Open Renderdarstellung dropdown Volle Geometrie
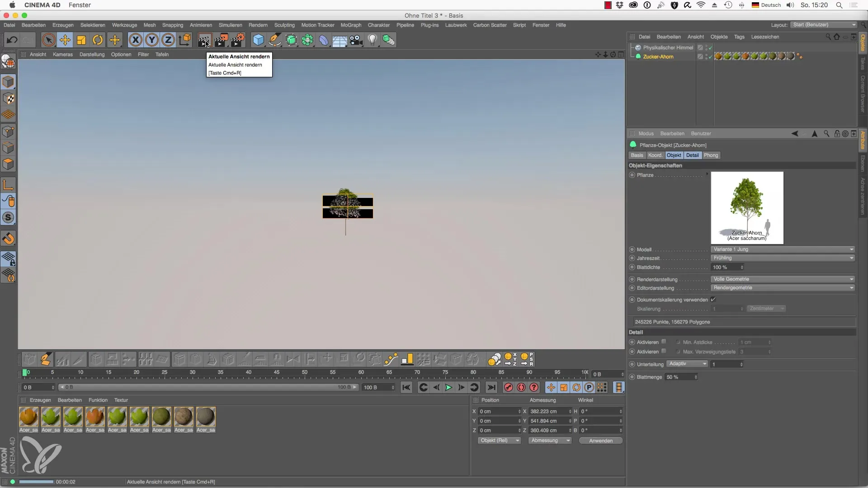 click(783, 279)
